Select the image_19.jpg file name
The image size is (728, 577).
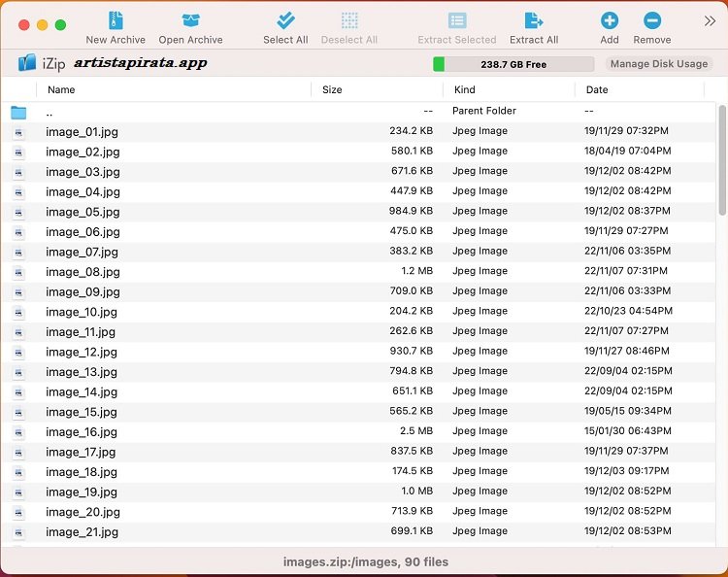[82, 492]
